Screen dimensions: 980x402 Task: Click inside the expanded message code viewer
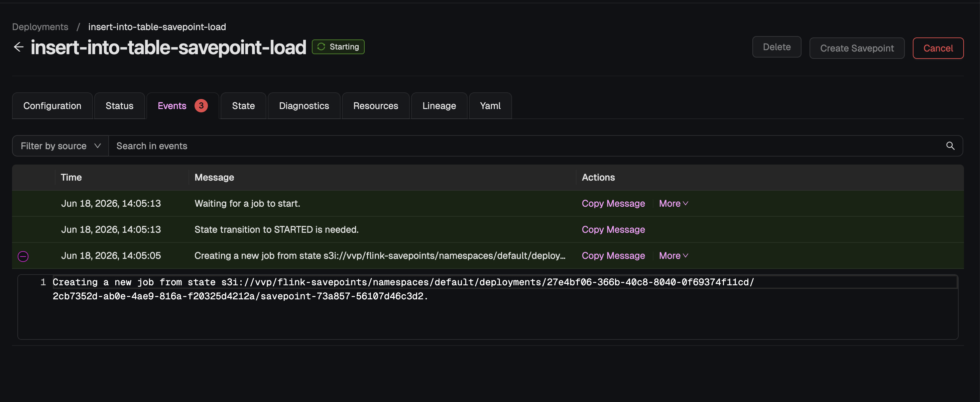(488, 307)
